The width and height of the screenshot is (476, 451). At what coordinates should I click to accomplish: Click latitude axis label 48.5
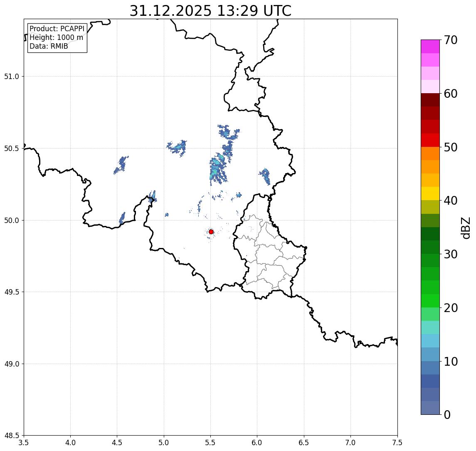pyautogui.click(x=12, y=436)
